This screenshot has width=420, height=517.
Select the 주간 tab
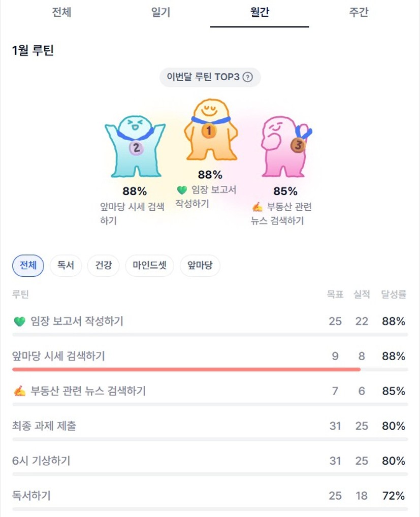tap(359, 13)
